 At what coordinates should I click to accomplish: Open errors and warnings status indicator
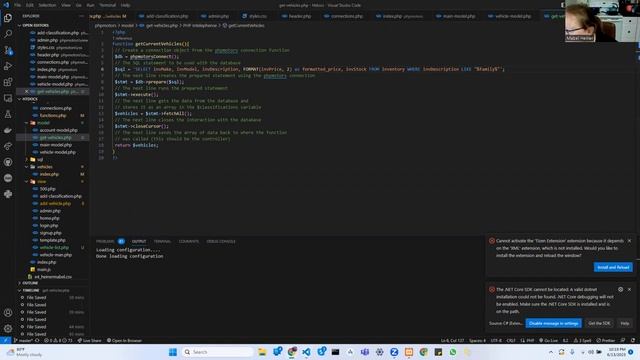[x=58, y=340]
